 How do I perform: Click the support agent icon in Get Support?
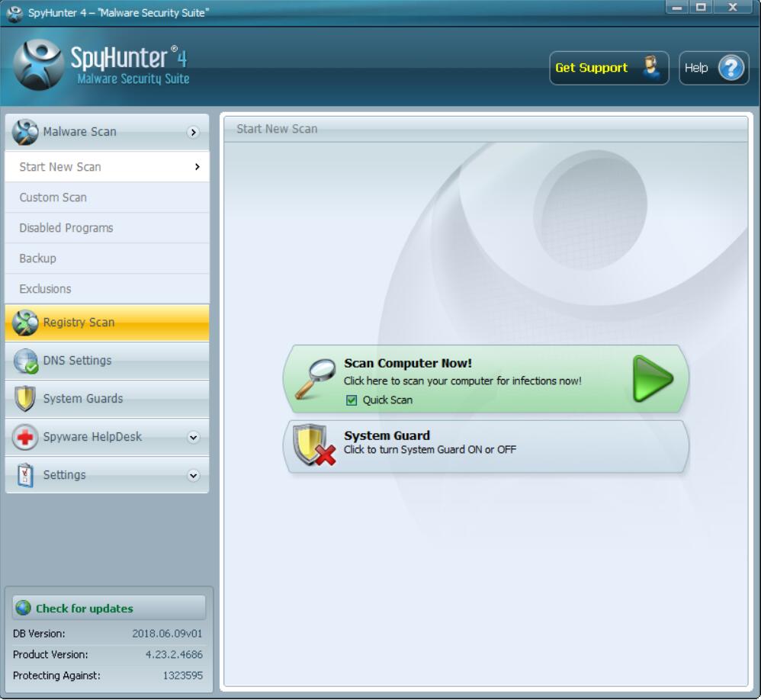pyautogui.click(x=651, y=67)
